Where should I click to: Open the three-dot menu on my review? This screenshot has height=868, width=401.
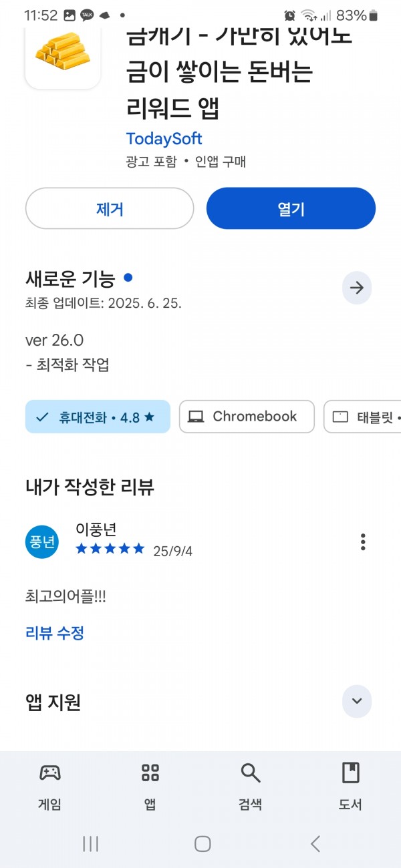click(x=363, y=541)
